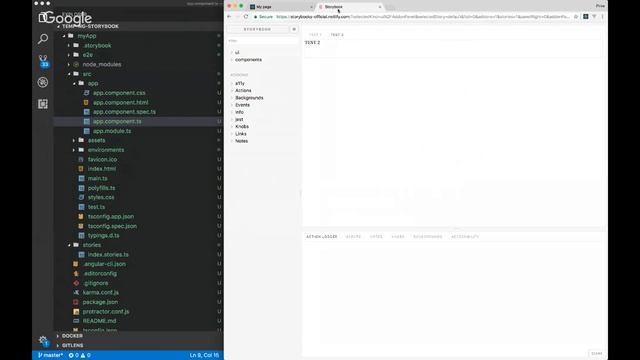Click the git branch master indicator in status bar

50,355
